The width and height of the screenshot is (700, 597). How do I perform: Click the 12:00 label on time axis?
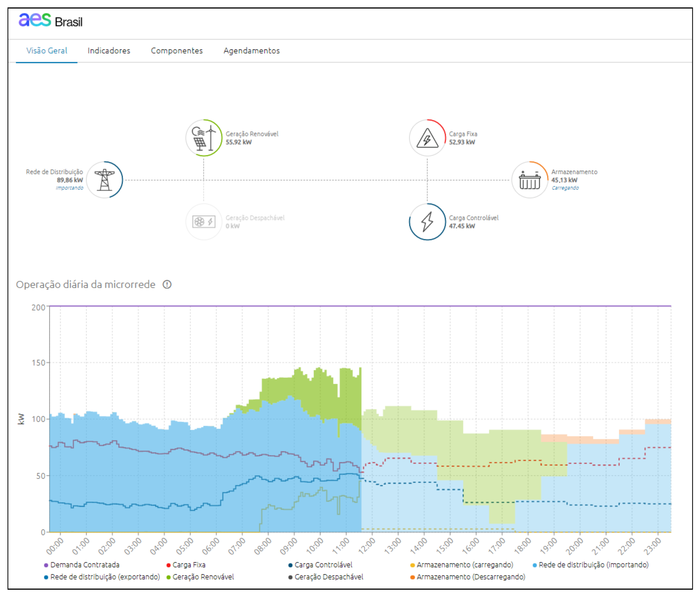(367, 546)
